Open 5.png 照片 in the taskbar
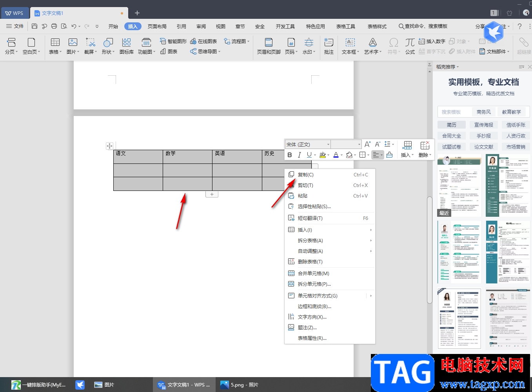The width and height of the screenshot is (532, 392). tap(240, 385)
